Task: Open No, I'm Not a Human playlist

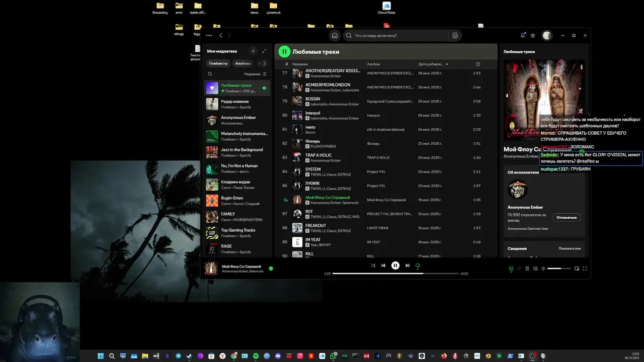Action: 237,168
